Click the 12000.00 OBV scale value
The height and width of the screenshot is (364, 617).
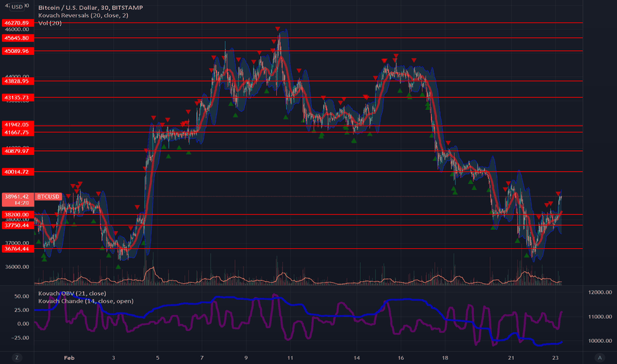pyautogui.click(x=600, y=293)
